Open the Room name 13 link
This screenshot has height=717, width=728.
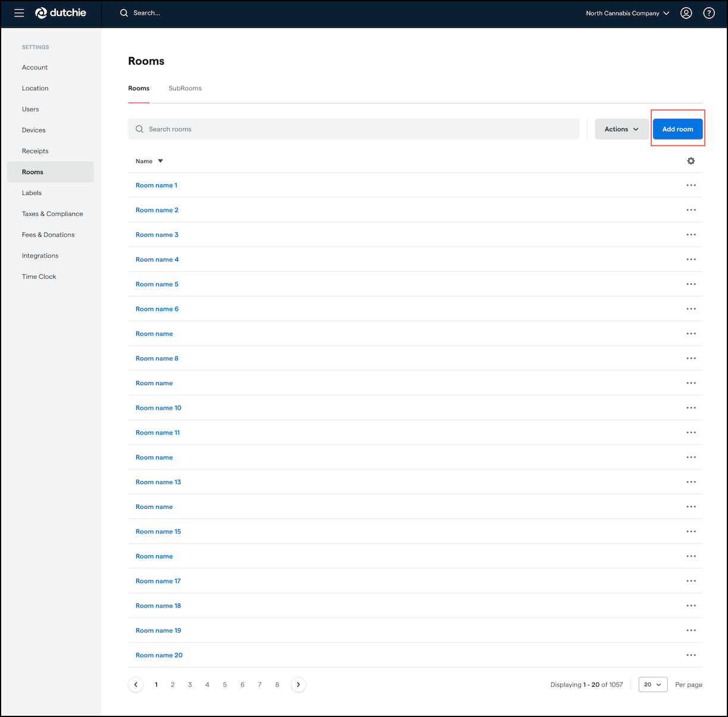(158, 482)
